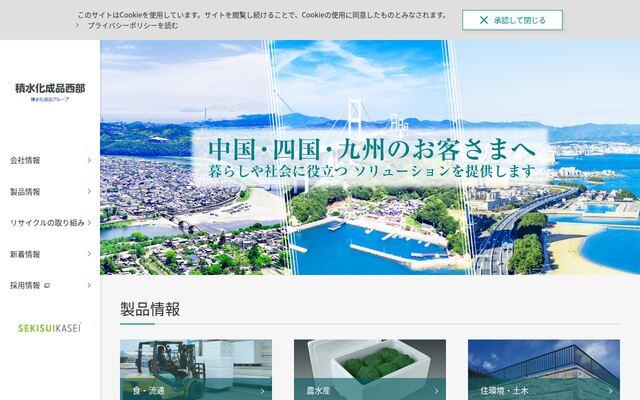Click the hero banner 中国・四国・九州のお客さまへ
This screenshot has width=640, height=400.
point(370,157)
